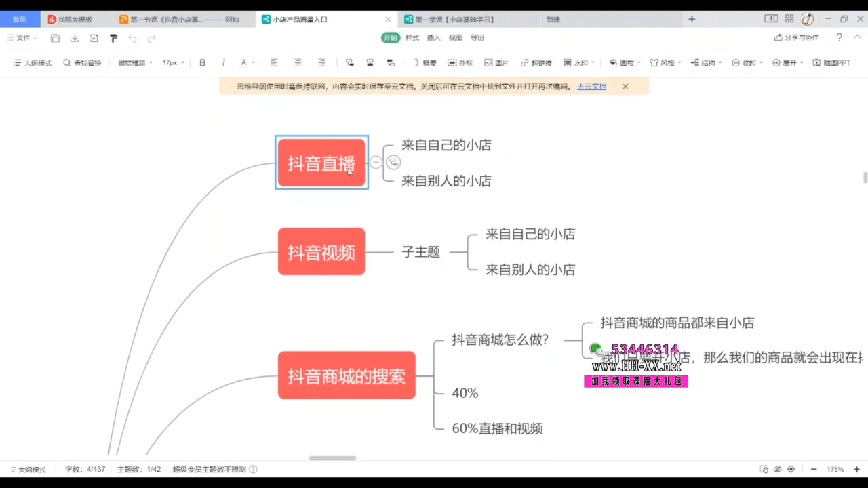The height and width of the screenshot is (488, 868).
Task: Click the locate-center target icon in status bar
Action: coord(791,469)
